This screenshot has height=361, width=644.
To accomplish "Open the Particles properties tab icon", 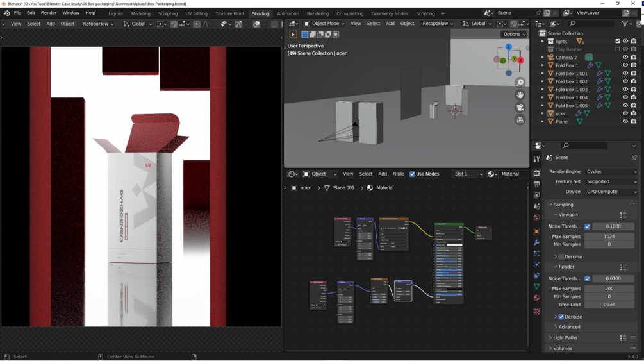I will [536, 254].
